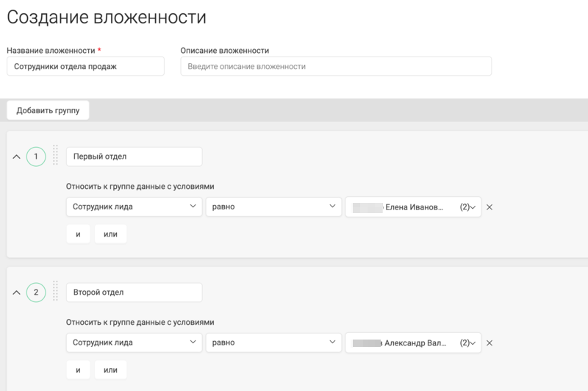Screen dimensions: 588x391
Task: Open the равно operator dropdown in group 2
Action: click(273, 342)
